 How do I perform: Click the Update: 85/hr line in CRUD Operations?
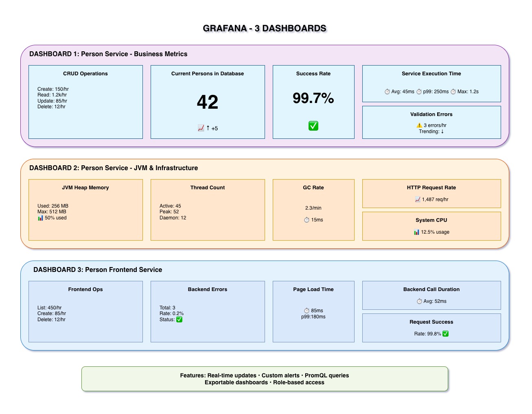pyautogui.click(x=52, y=101)
